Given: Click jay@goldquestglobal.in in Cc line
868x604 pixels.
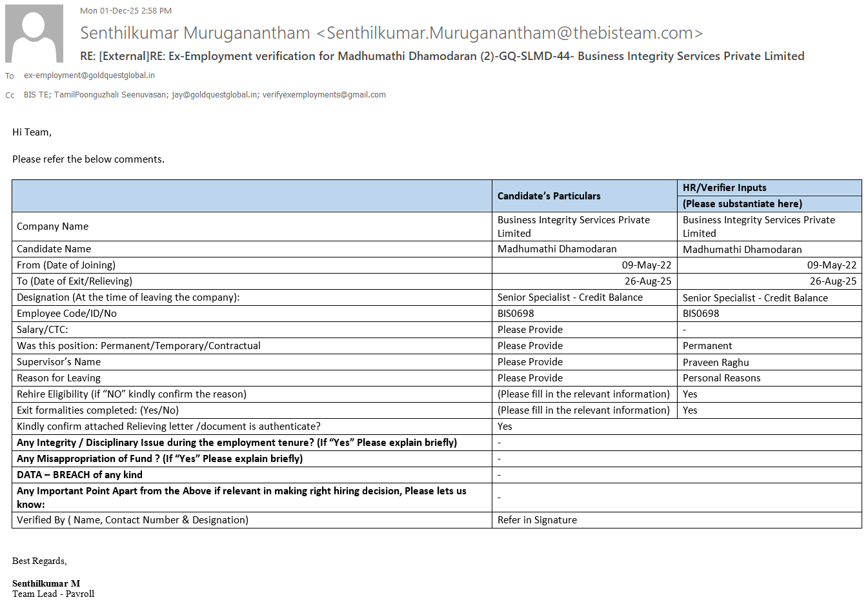Looking at the screenshot, I should click(x=215, y=95).
